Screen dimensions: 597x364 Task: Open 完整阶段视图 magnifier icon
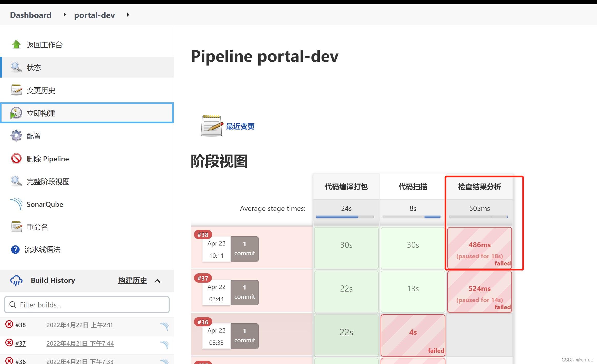[16, 181]
